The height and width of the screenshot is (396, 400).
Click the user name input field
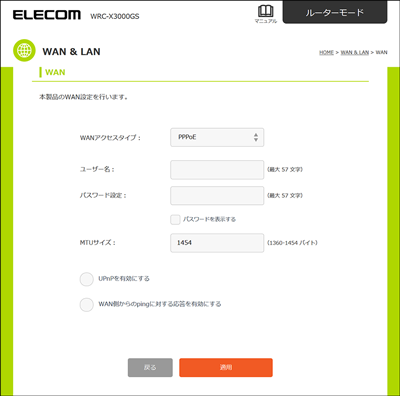click(x=217, y=170)
